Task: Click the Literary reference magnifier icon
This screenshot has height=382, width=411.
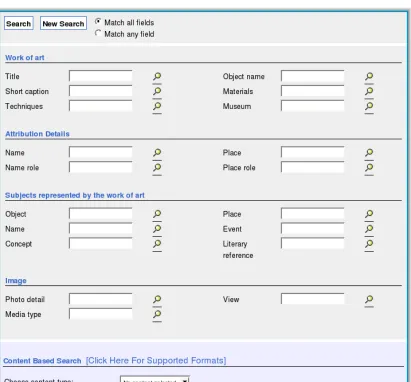Action: pyautogui.click(x=369, y=244)
